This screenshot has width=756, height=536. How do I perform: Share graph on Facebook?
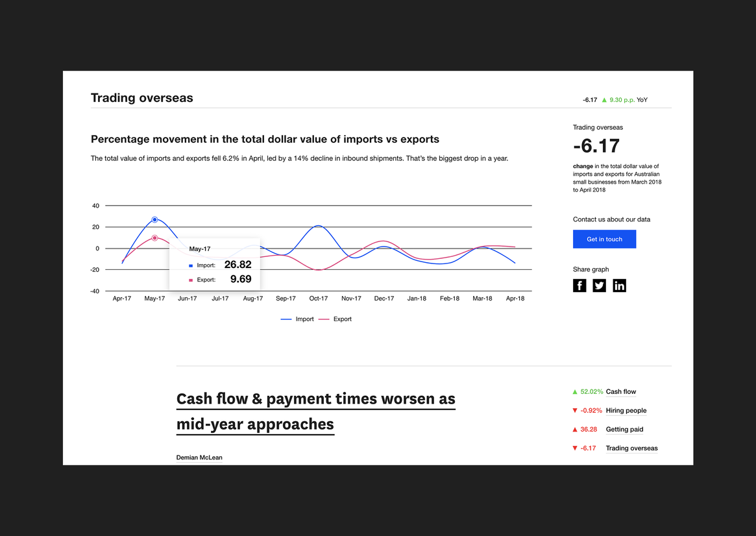579,286
